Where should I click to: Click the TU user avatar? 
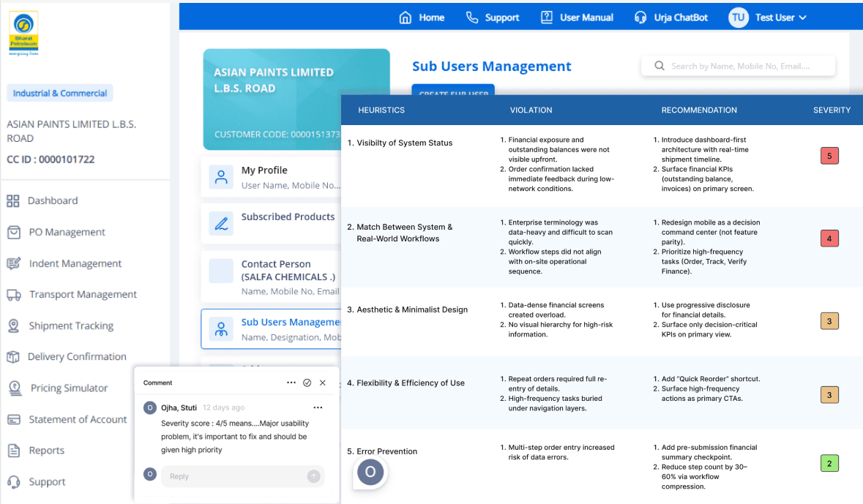coord(738,18)
